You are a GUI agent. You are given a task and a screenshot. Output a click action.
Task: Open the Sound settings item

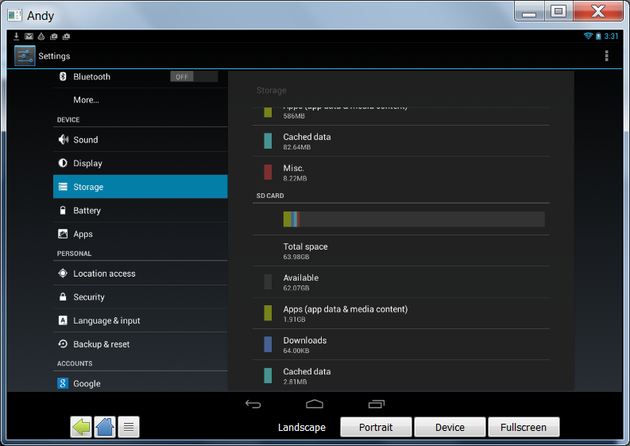(140, 140)
